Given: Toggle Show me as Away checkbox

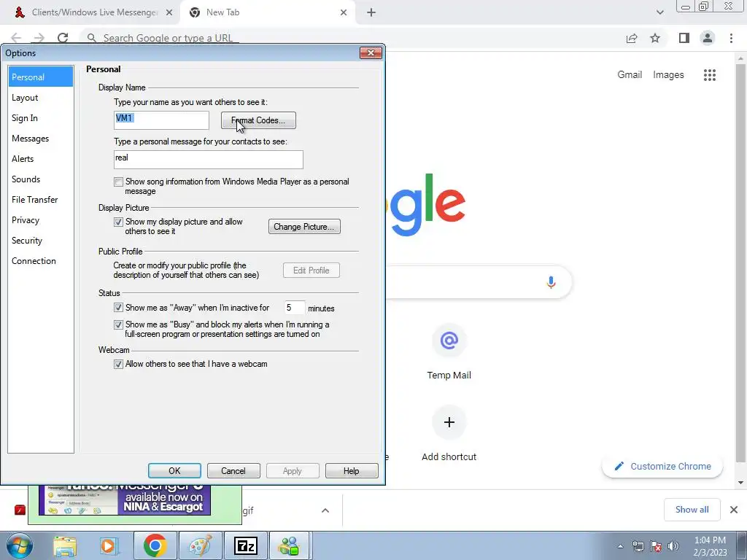Looking at the screenshot, I should pos(119,308).
